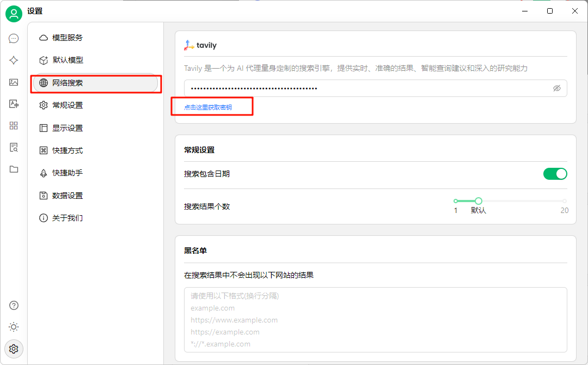Click the 搜索包含日期 label text

(x=207, y=174)
